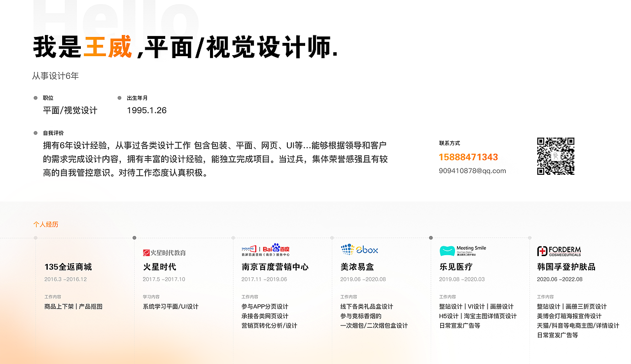The width and height of the screenshot is (631, 364).
Task: Click 线下各类礼品盒设计 line
Action: click(367, 306)
